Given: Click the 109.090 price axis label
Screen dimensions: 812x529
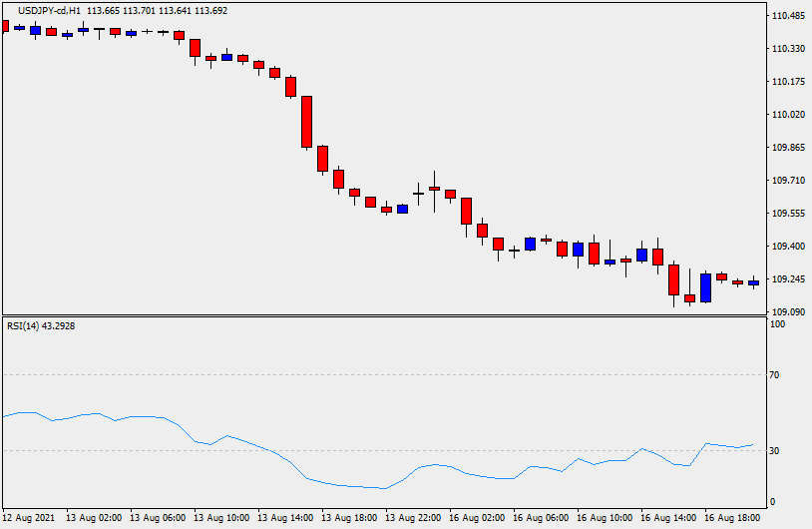Looking at the screenshot, I should coord(788,312).
